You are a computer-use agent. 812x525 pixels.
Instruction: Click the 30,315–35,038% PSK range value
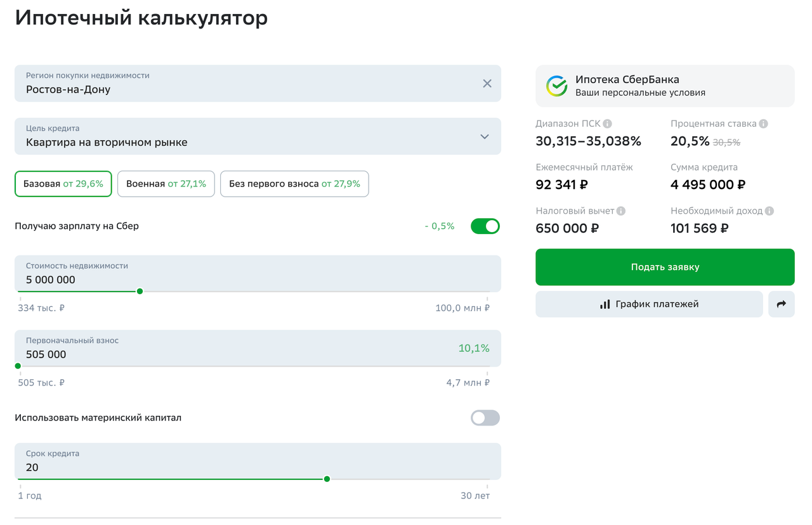588,141
